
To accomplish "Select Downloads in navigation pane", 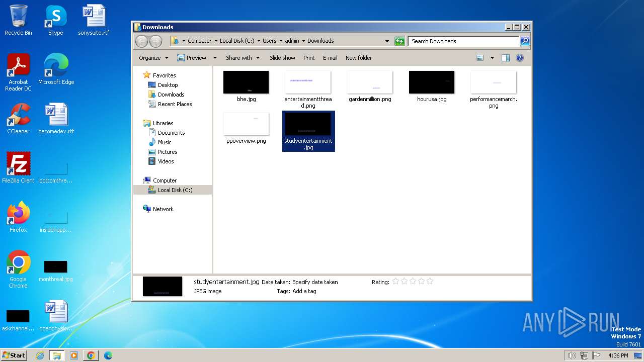I will 171,95.
